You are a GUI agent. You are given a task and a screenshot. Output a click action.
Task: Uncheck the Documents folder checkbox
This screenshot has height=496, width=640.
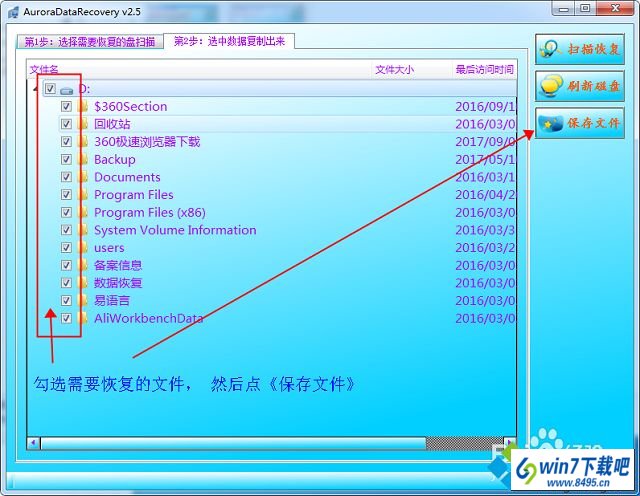point(66,177)
